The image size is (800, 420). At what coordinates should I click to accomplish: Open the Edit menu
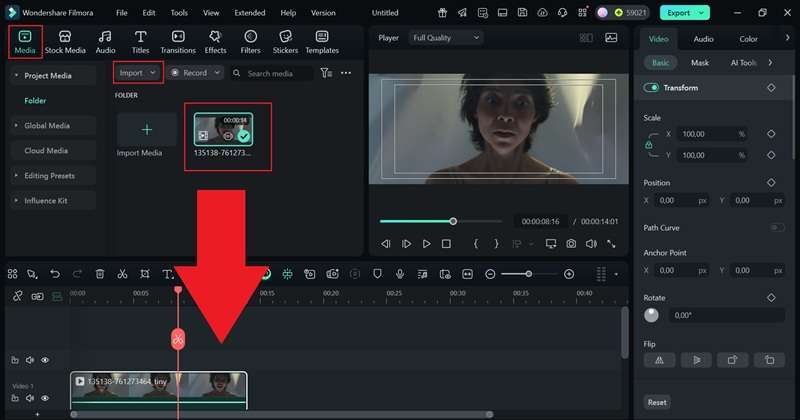point(149,13)
